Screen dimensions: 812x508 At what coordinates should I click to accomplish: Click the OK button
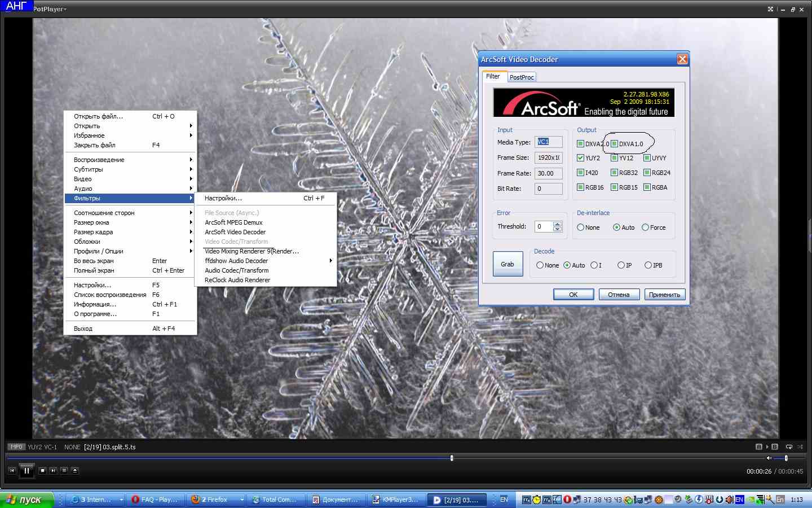(x=573, y=295)
